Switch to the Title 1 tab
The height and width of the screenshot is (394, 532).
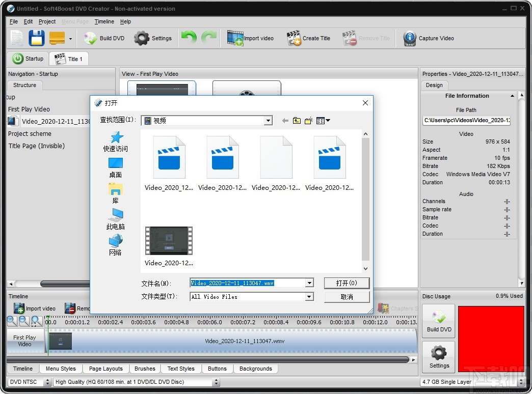tap(68, 59)
